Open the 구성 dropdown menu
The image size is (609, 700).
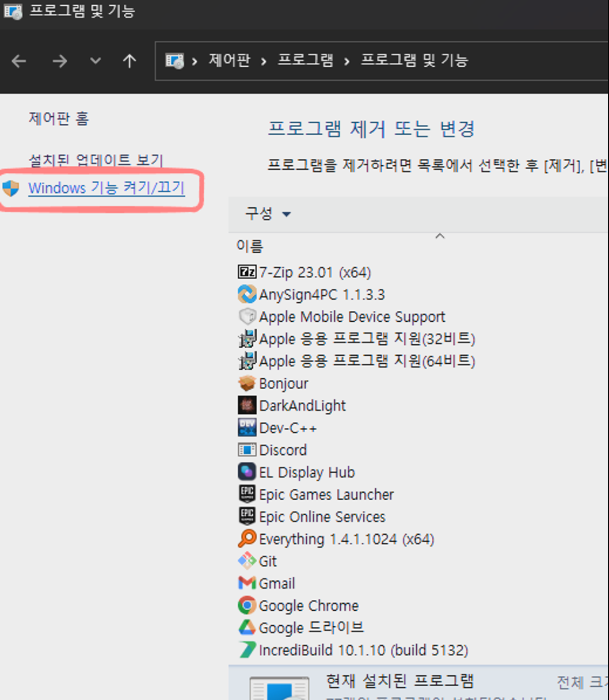coord(268,214)
